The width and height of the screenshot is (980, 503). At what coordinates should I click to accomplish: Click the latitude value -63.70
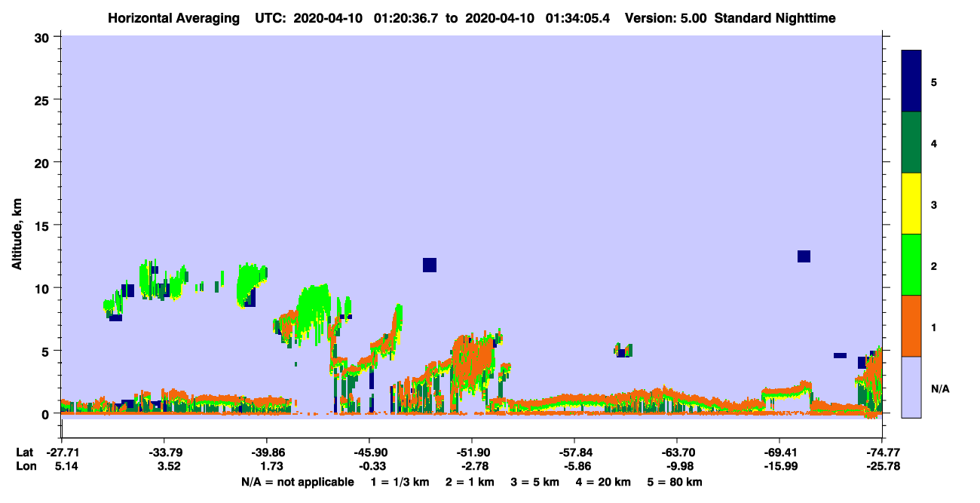(x=676, y=452)
